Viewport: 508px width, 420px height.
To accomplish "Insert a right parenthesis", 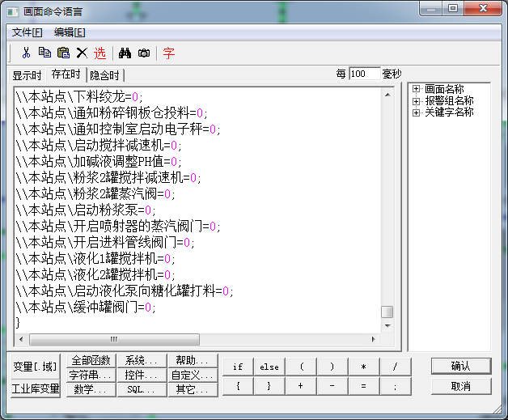I will click(x=332, y=367).
